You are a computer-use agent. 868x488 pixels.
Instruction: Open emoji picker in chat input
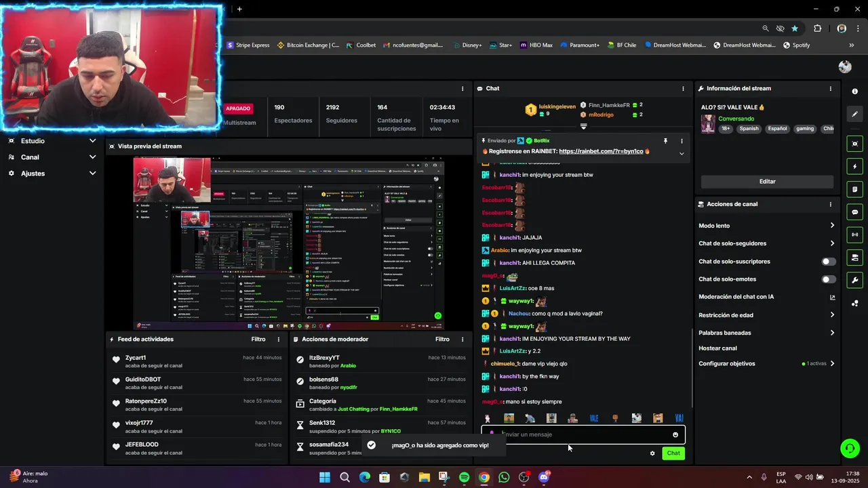675,434
